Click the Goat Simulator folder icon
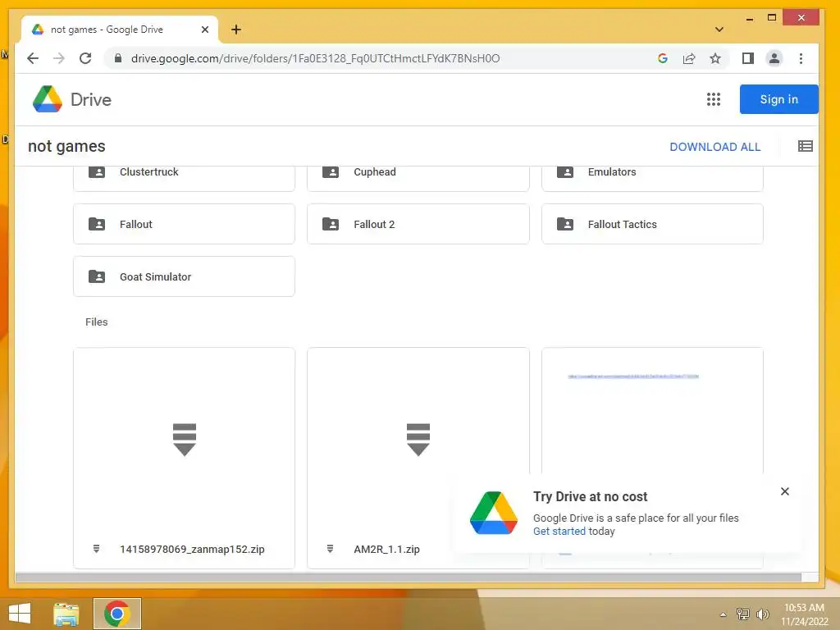The height and width of the screenshot is (630, 840). 97,276
